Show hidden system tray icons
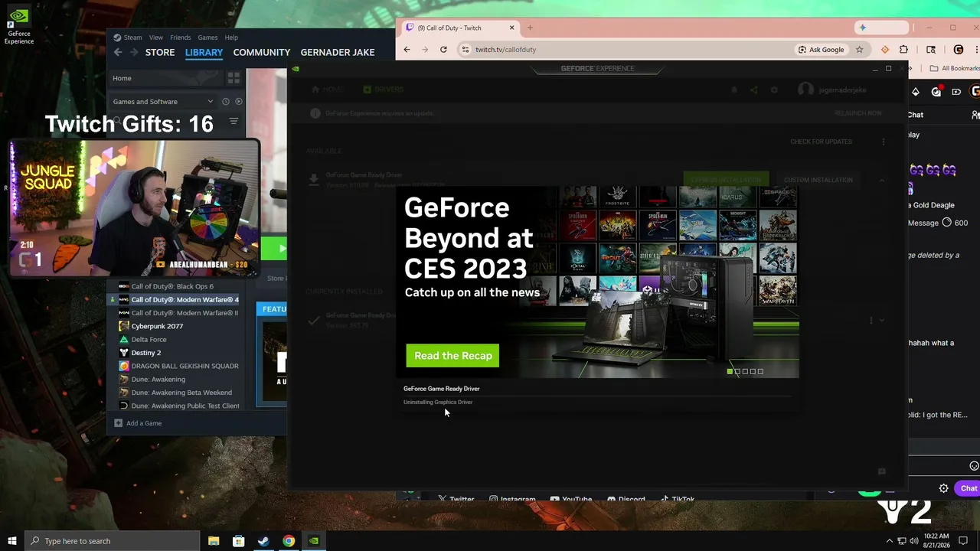This screenshot has height=551, width=980. point(889,541)
